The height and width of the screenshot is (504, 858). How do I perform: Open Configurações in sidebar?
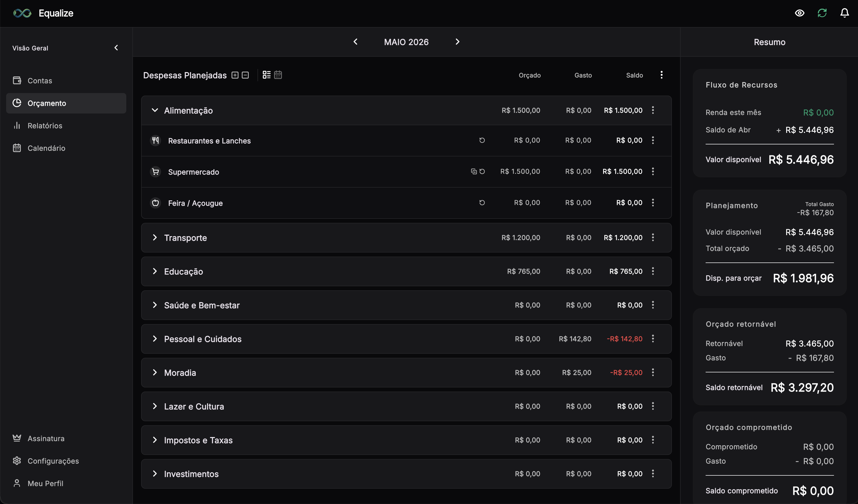click(66, 461)
